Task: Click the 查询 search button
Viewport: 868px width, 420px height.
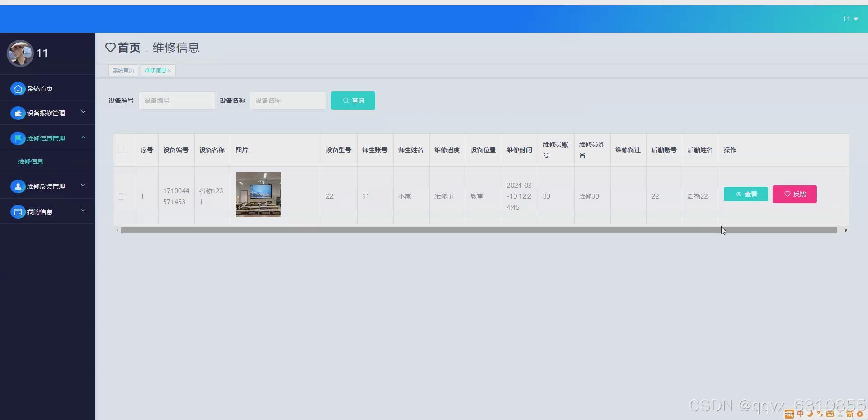Action: [x=353, y=100]
